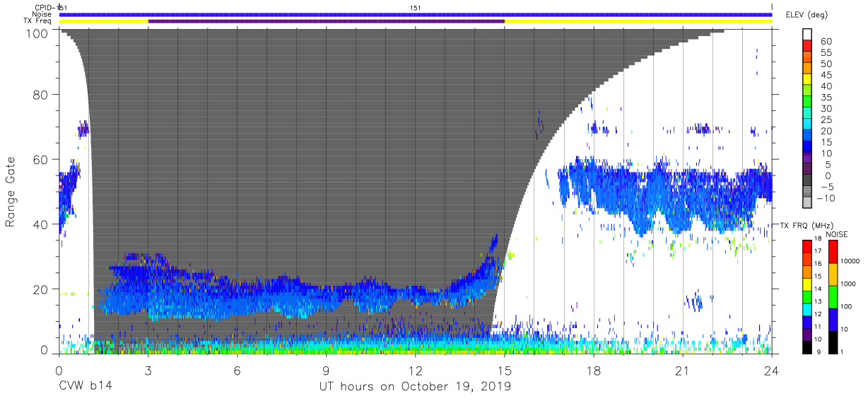Click the NOISE colorbar title

(836, 234)
